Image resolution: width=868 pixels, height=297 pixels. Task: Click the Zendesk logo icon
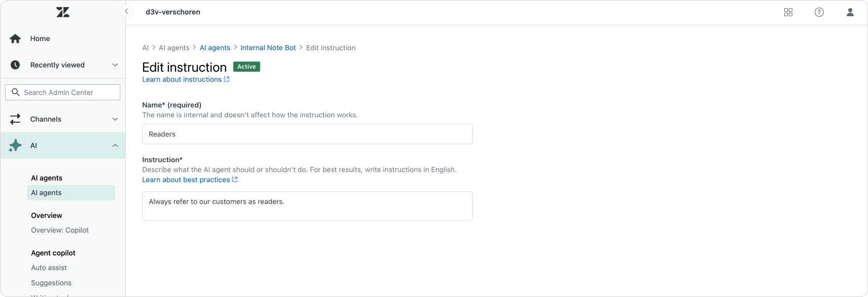pos(63,12)
